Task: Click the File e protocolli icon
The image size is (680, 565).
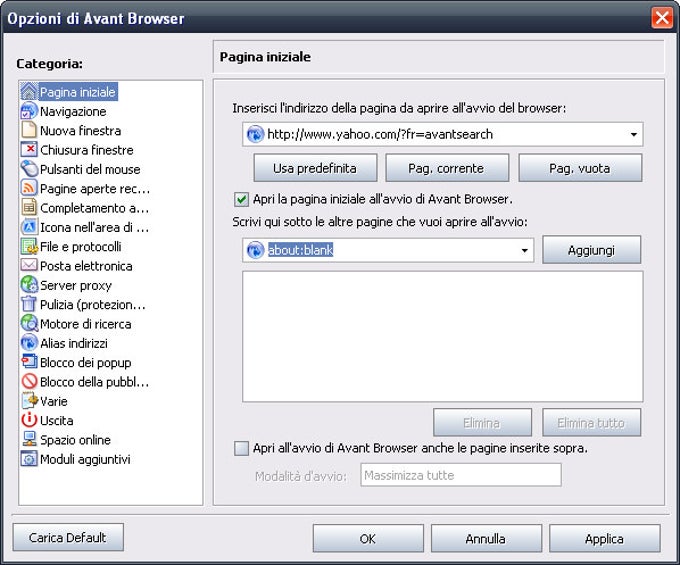Action: (29, 246)
